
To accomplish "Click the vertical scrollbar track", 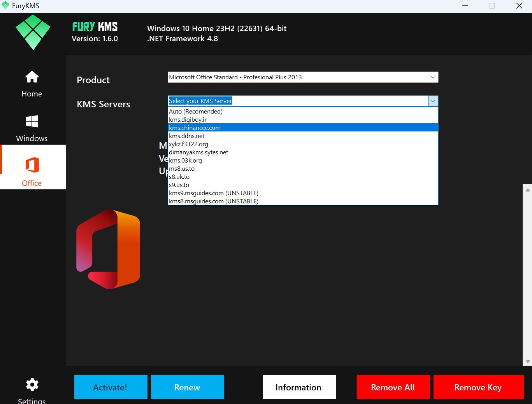I will 528,275.
